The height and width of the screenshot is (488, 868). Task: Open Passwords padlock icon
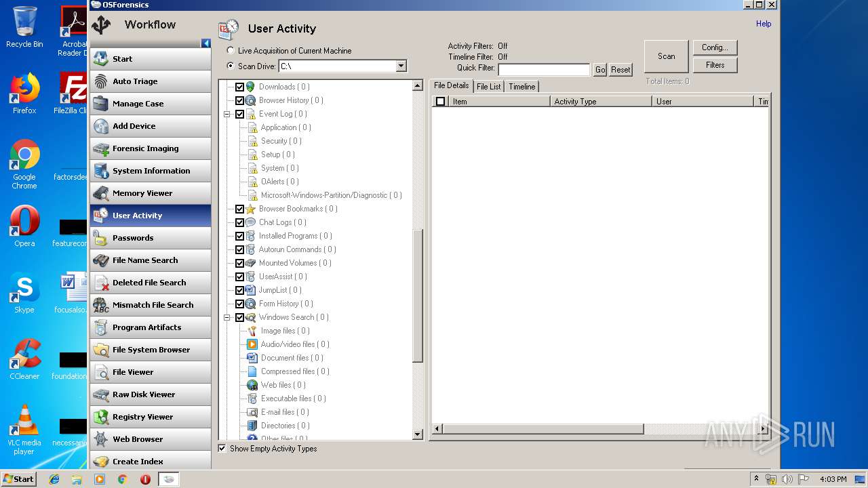pyautogui.click(x=101, y=238)
